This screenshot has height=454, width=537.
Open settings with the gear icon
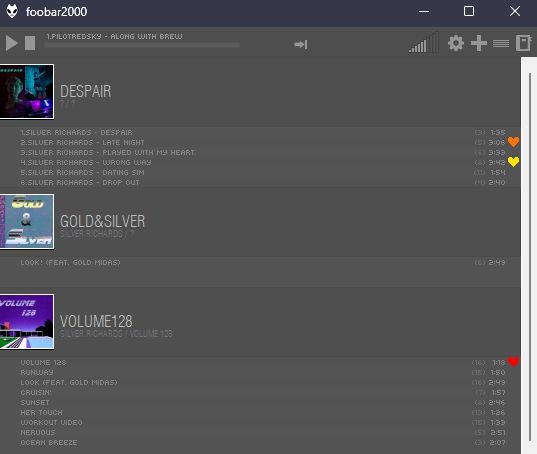pos(456,43)
